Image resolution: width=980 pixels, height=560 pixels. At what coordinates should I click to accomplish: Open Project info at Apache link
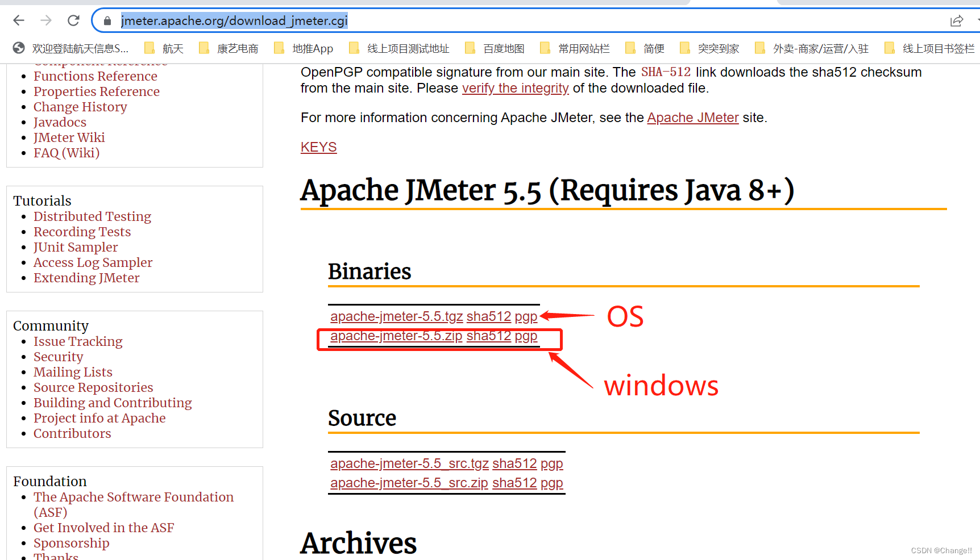99,418
